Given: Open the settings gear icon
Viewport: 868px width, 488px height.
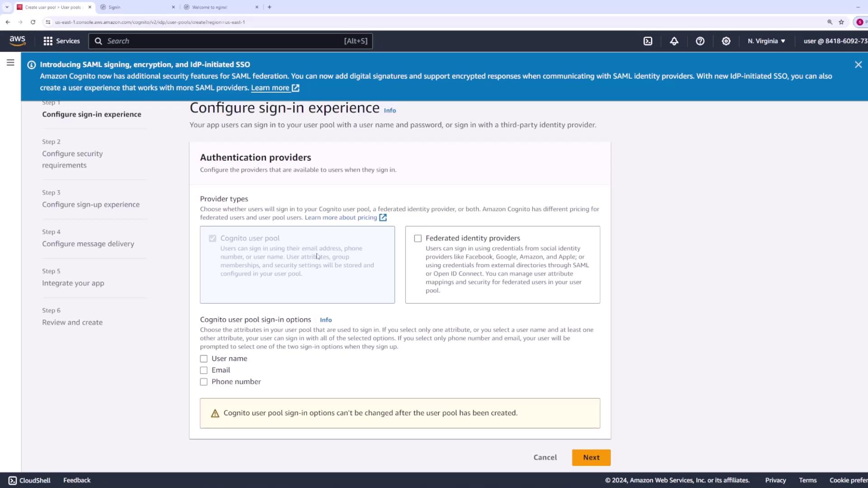Looking at the screenshot, I should [726, 41].
